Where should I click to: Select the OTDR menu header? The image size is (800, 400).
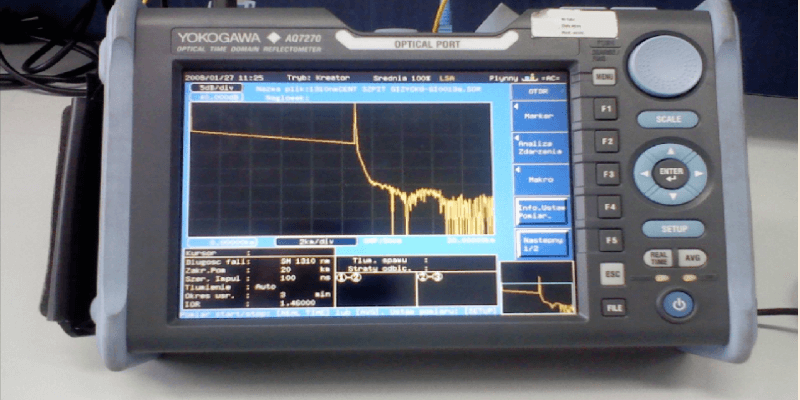pos(541,90)
